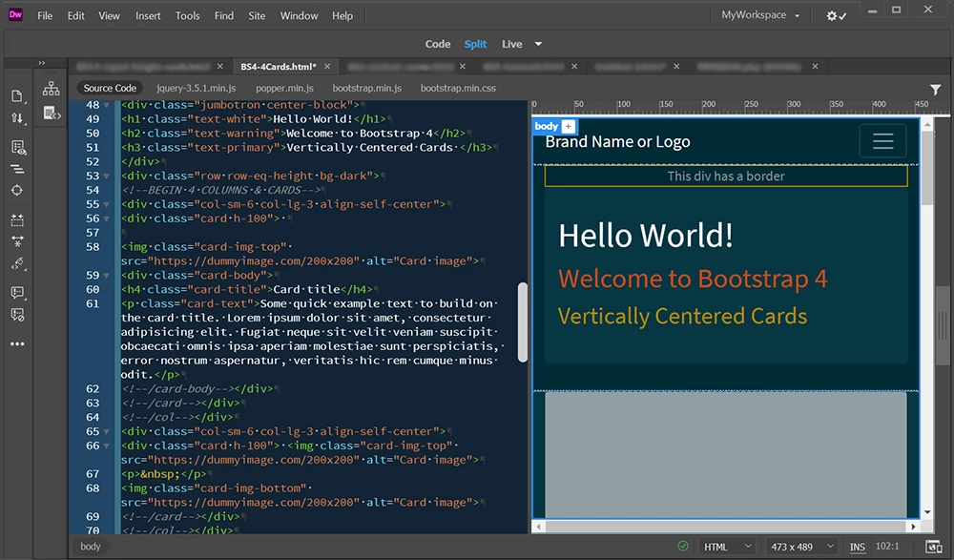Image resolution: width=954 pixels, height=560 pixels.
Task: Click the Apply Comment icon
Action: pos(17,292)
